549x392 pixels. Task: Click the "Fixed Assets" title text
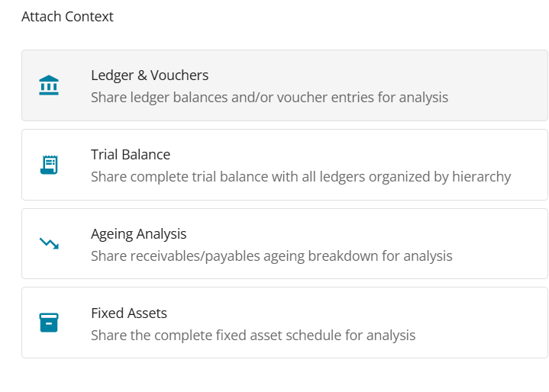point(129,313)
